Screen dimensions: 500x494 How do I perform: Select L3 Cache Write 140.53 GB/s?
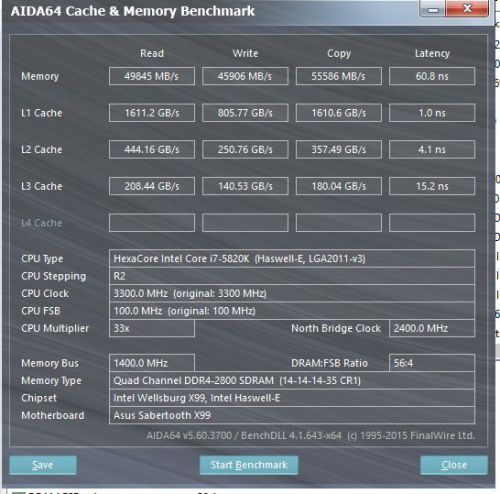[x=245, y=186]
